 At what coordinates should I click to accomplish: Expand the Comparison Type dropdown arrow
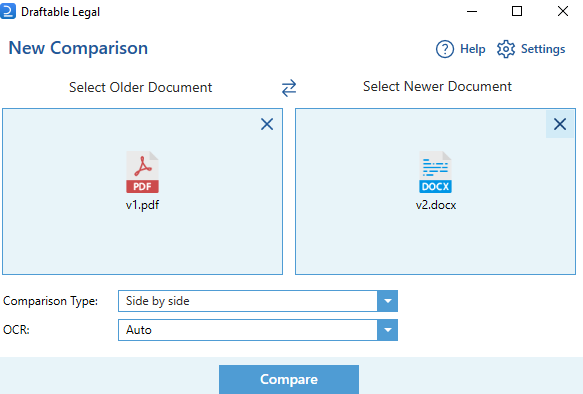coord(387,301)
